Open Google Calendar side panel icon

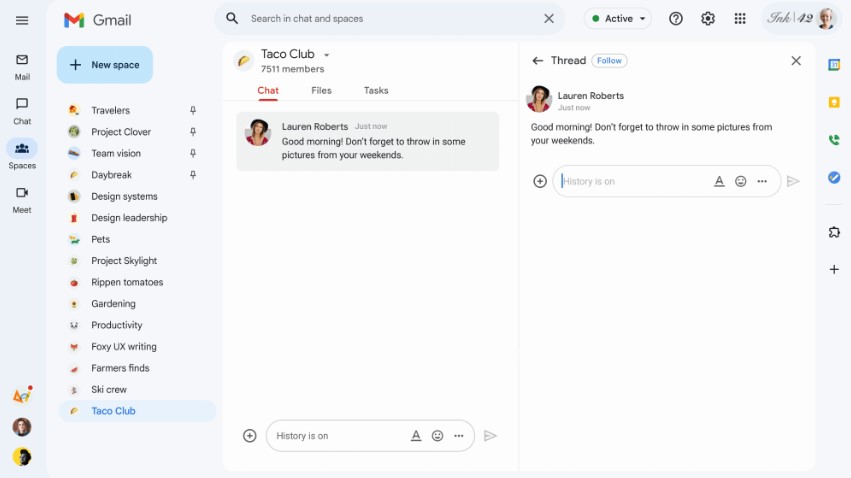834,65
